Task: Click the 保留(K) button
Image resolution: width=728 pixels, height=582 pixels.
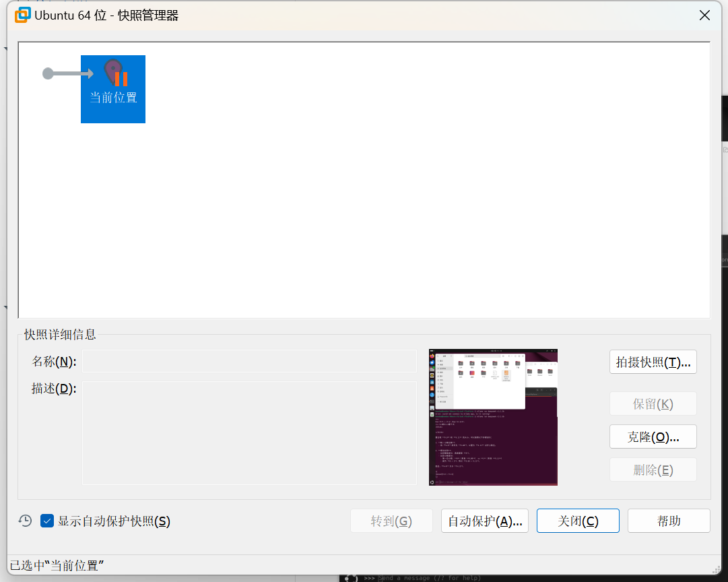Action: pos(653,404)
